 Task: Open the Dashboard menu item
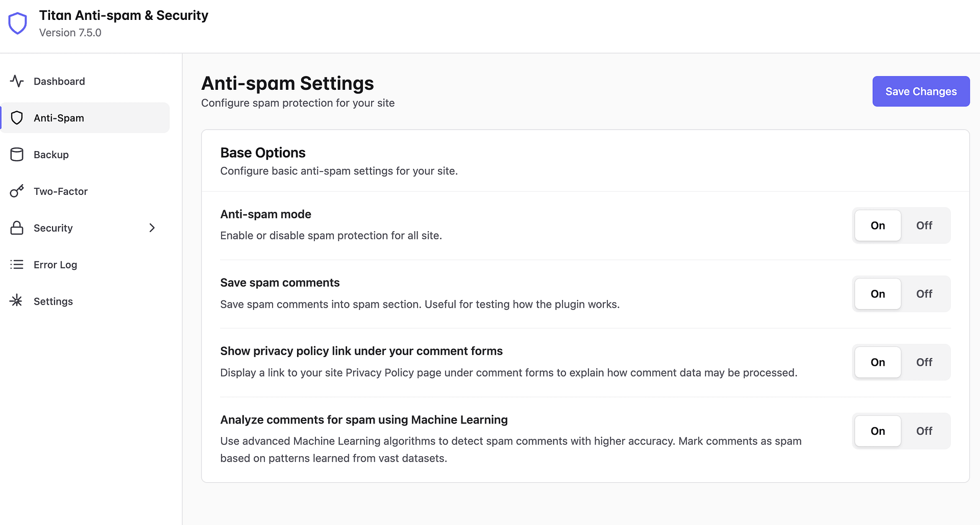59,81
